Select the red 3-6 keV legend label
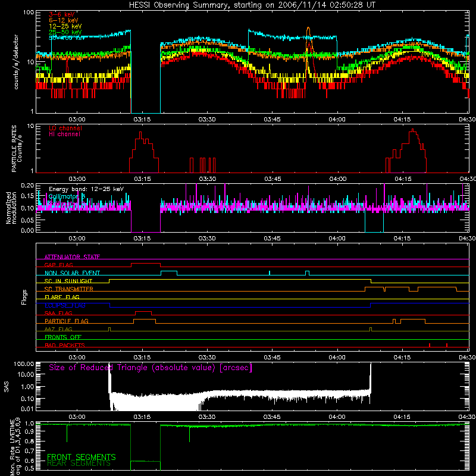 click(x=62, y=14)
